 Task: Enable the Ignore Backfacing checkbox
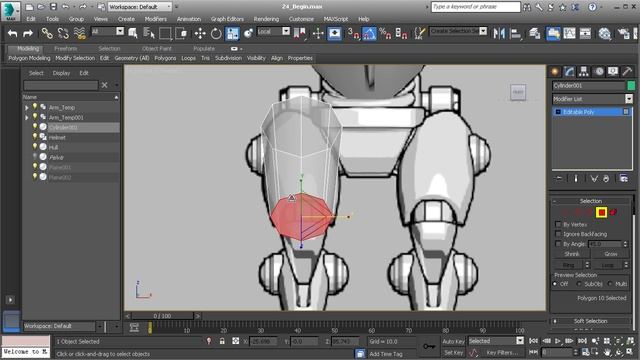[558, 234]
